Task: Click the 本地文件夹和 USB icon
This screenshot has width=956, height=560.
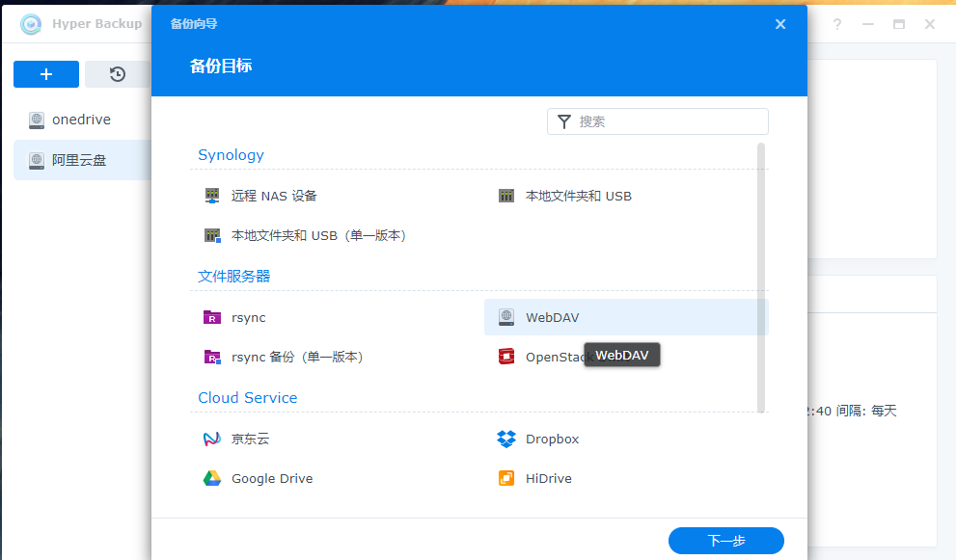Action: tap(506, 196)
